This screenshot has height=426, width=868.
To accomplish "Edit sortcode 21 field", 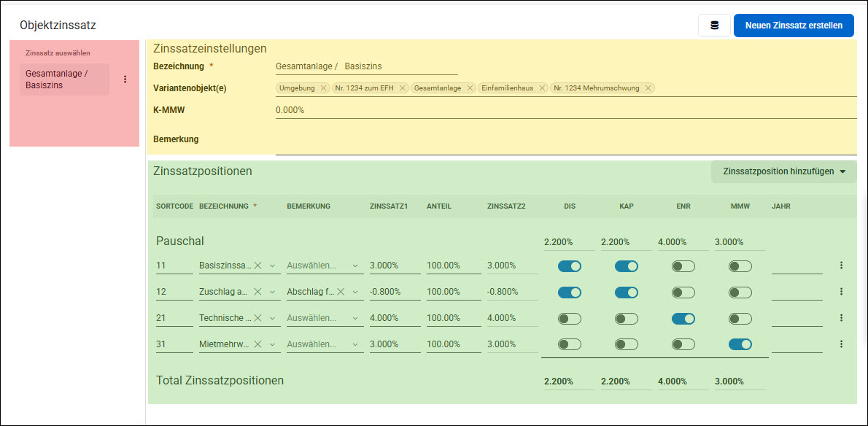I will coord(174,318).
